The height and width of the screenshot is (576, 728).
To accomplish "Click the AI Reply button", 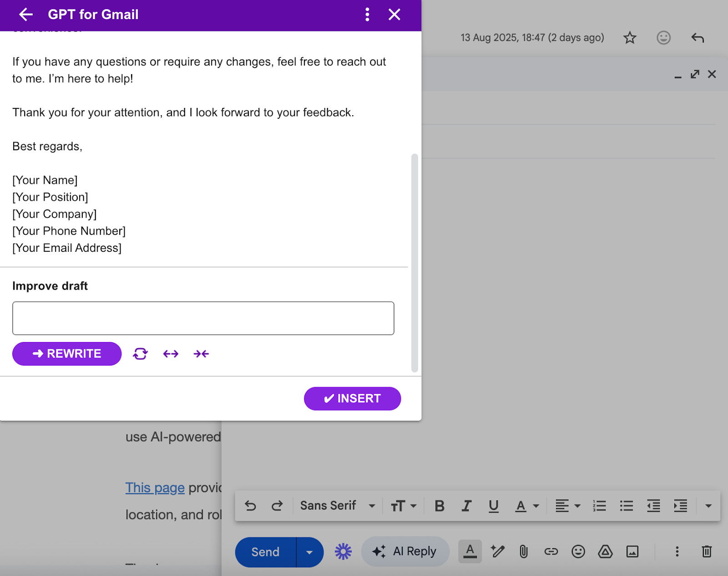I will (405, 552).
